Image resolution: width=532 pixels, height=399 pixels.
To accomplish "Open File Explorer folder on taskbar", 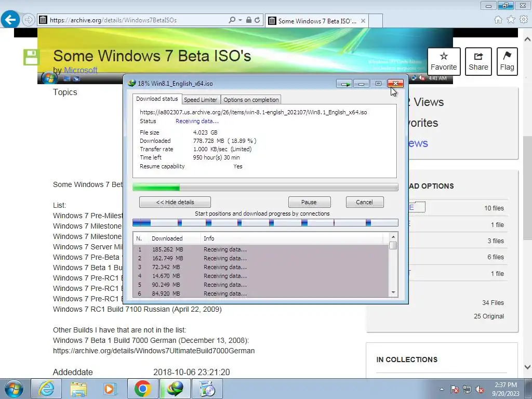I will tap(78, 389).
